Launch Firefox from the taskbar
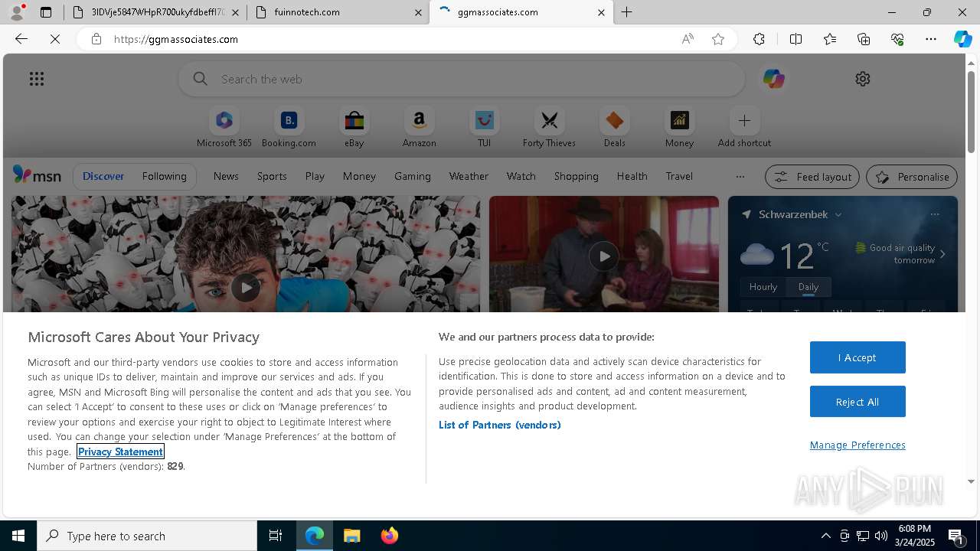Screen dimensions: 980x551 [389, 536]
